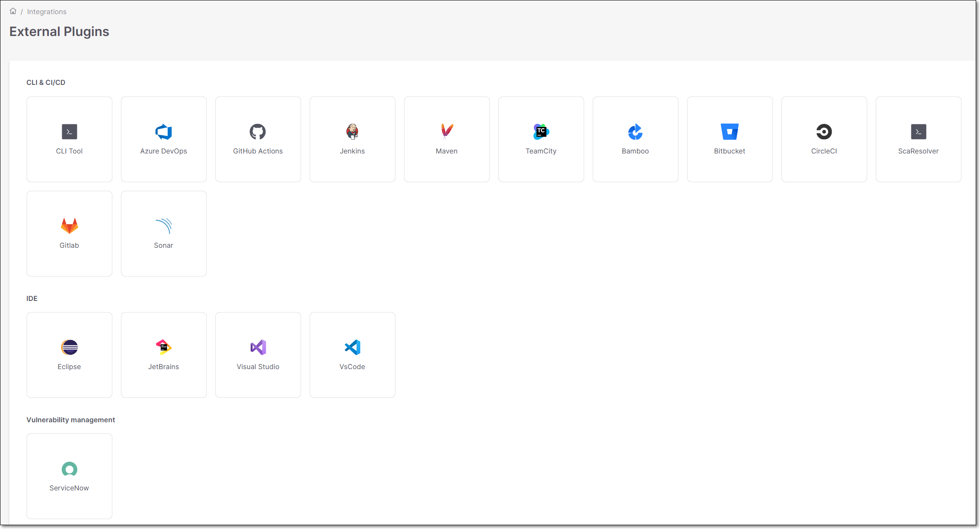Click the home icon in breadcrumb
Viewport: 980px width, 529px height.
pyautogui.click(x=13, y=11)
